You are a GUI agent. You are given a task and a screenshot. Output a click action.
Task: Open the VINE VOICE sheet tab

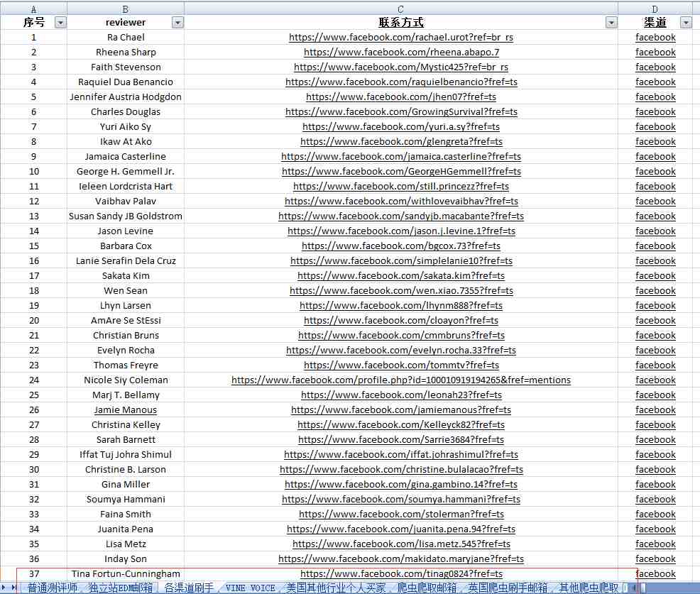click(x=251, y=588)
